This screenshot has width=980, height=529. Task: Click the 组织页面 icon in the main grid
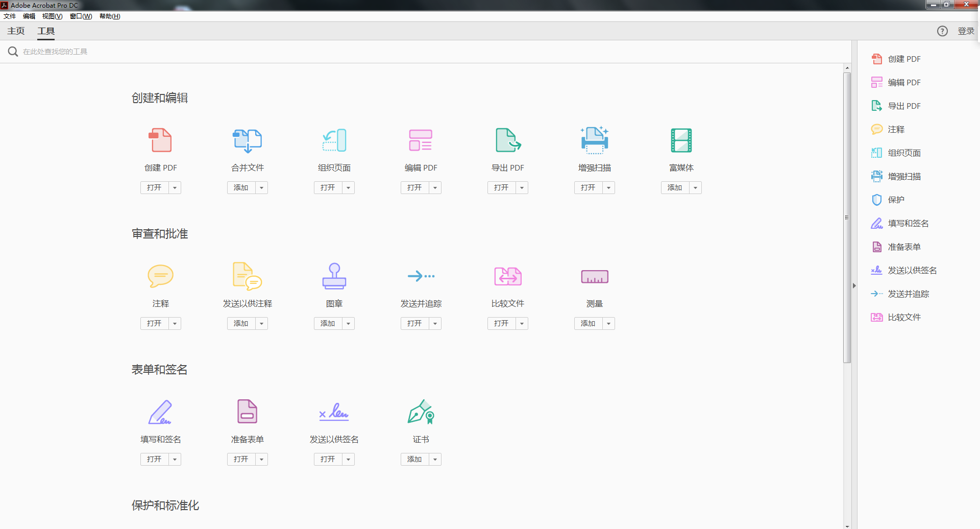pos(334,140)
